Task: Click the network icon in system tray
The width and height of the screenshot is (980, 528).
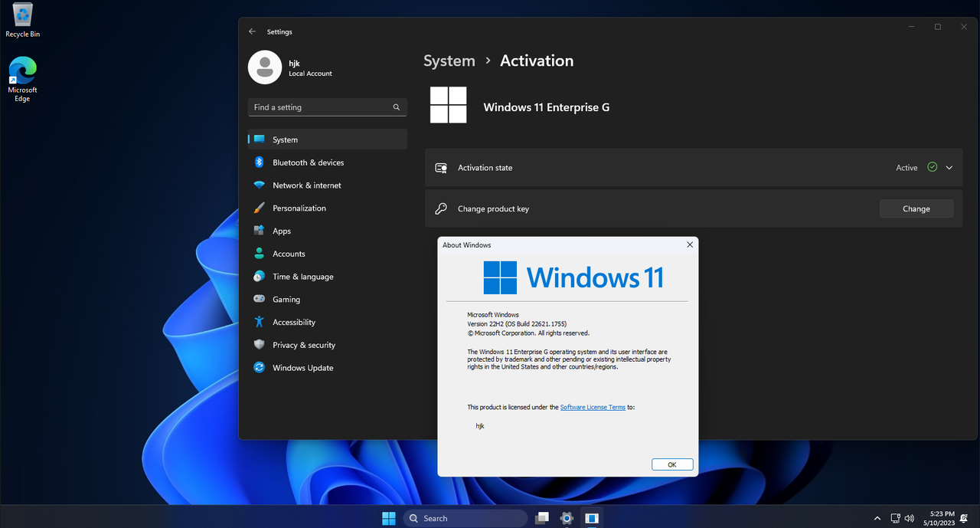Action: tap(896, 519)
